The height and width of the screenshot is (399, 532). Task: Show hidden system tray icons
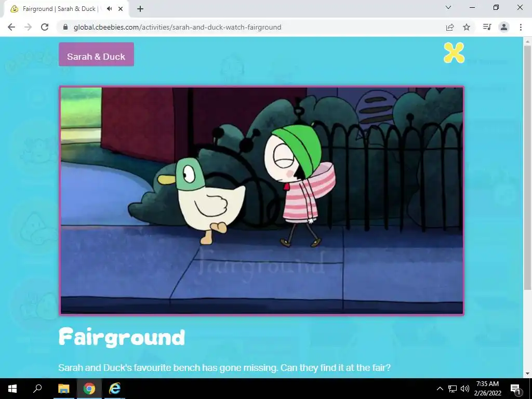tap(440, 389)
